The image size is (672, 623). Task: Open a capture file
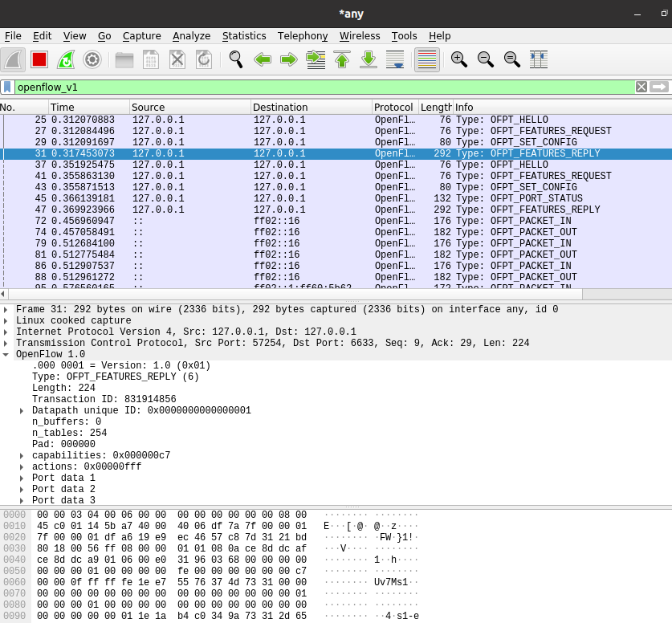124,59
